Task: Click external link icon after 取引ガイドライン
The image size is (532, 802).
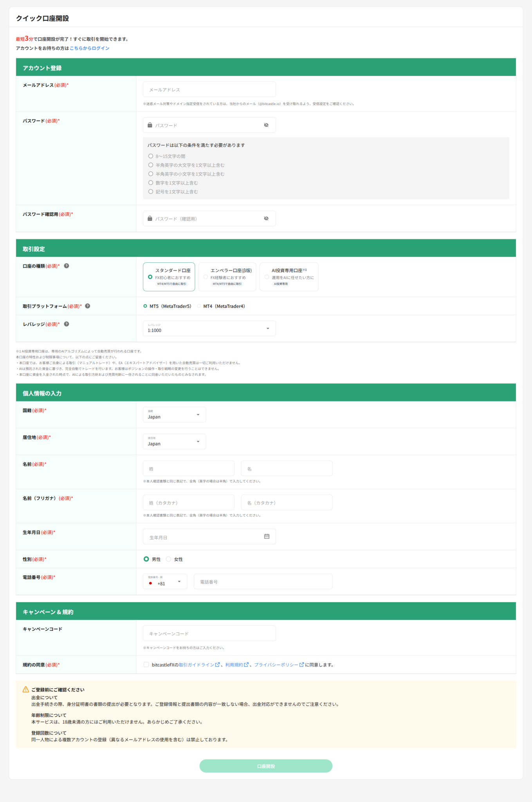Action: tap(218, 665)
